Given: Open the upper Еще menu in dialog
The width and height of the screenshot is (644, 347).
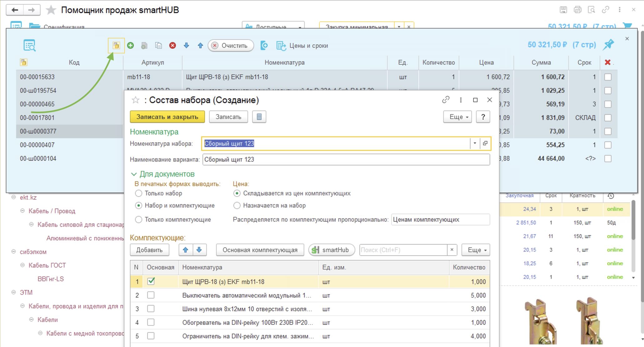Looking at the screenshot, I should 458,117.
